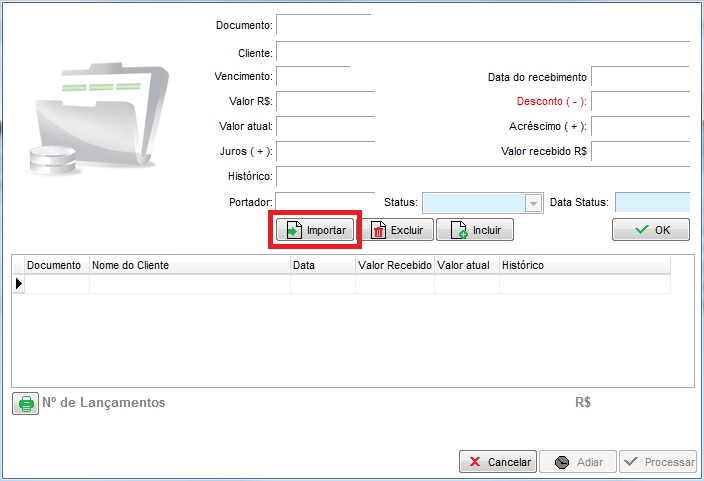Click the large folder illustration
Image resolution: width=704 pixels, height=481 pixels.
[x=100, y=115]
